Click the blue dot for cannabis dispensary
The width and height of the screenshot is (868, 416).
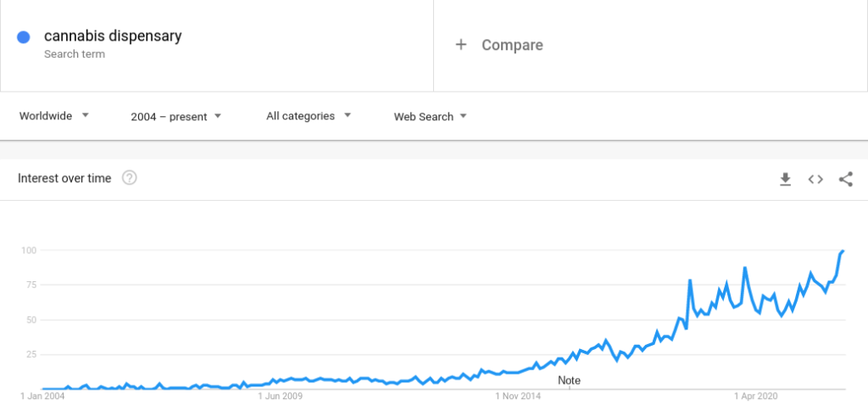[x=23, y=37]
